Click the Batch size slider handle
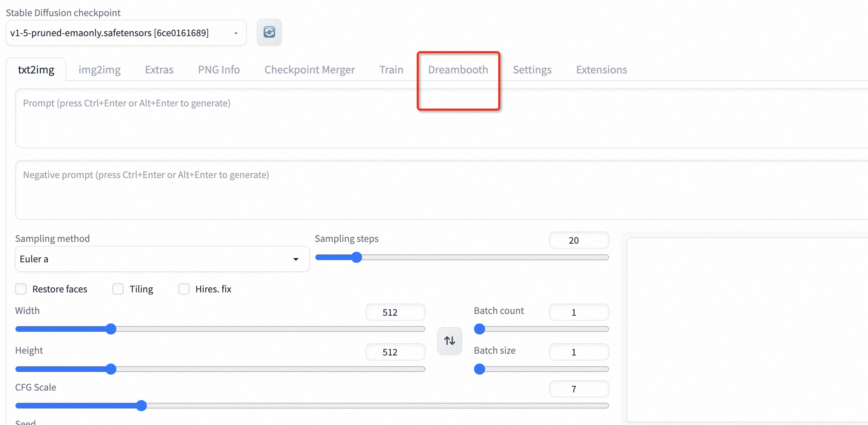This screenshot has height=425, width=868. point(480,369)
